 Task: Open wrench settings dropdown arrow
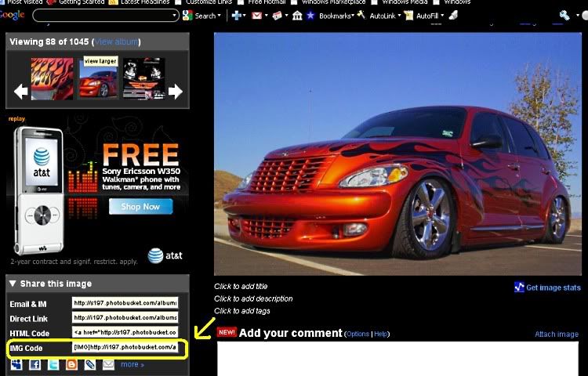click(x=577, y=16)
